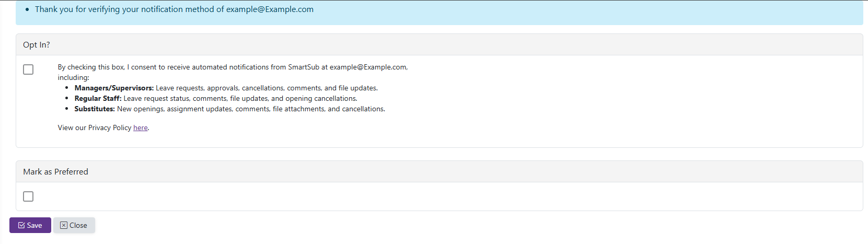Click the X icon on Close
The width and height of the screenshot is (868, 244).
[64, 225]
